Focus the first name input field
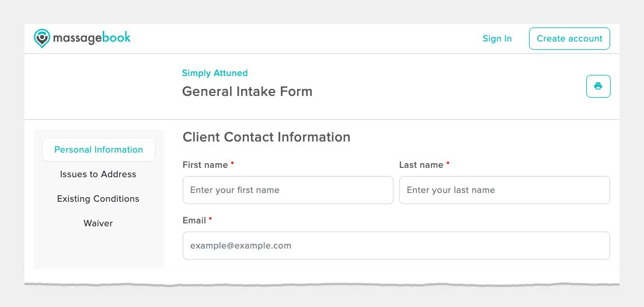644x307 pixels. 288,190
